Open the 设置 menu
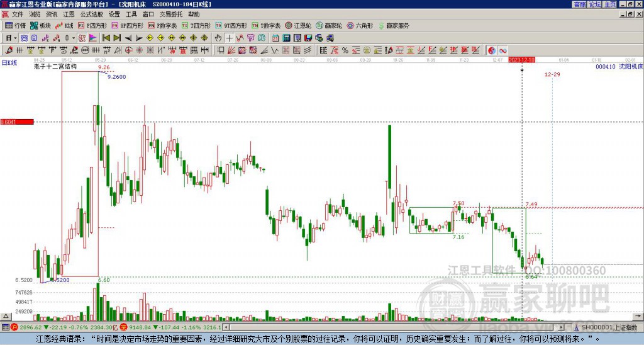This screenshot has width=644, height=345. point(114,14)
